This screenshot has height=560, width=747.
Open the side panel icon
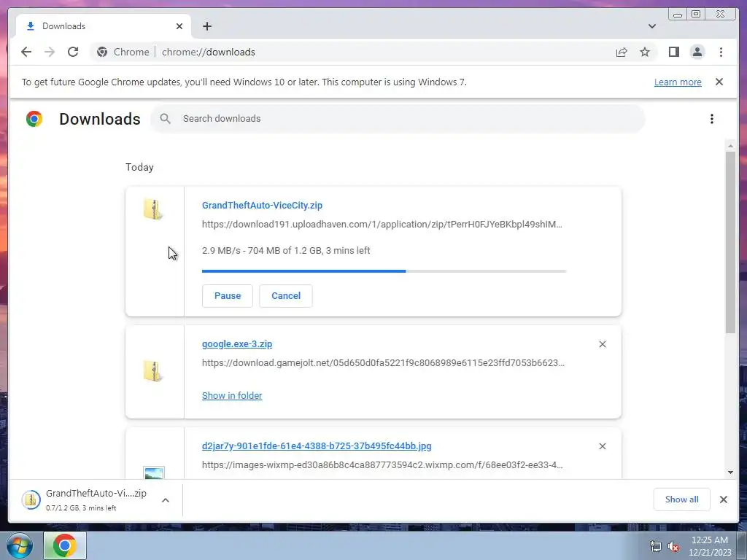[x=673, y=52]
